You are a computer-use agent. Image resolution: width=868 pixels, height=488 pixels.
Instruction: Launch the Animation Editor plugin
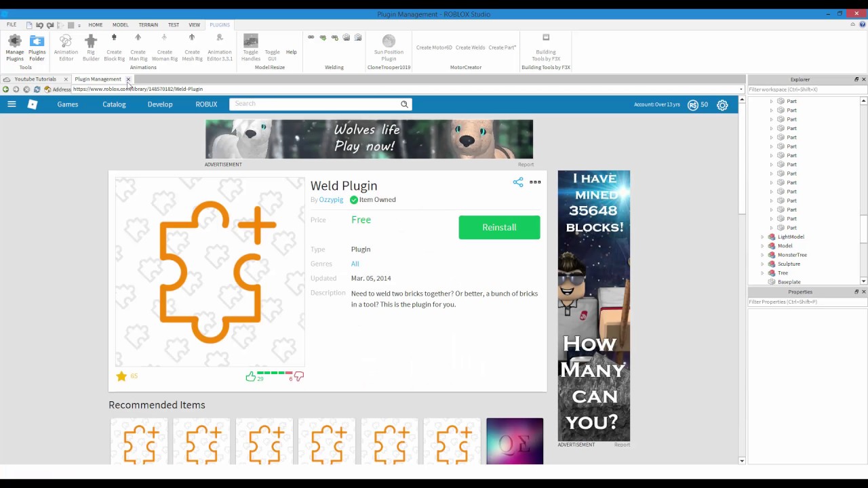66,48
